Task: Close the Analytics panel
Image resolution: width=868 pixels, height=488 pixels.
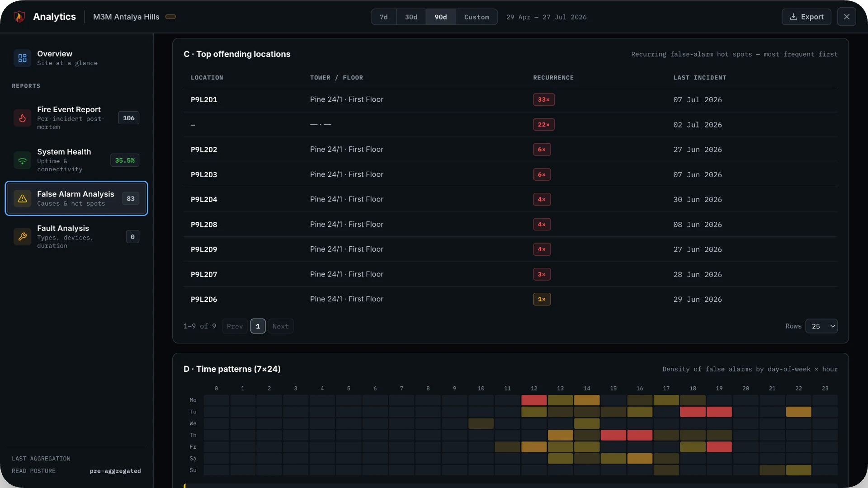Action: coord(846,17)
